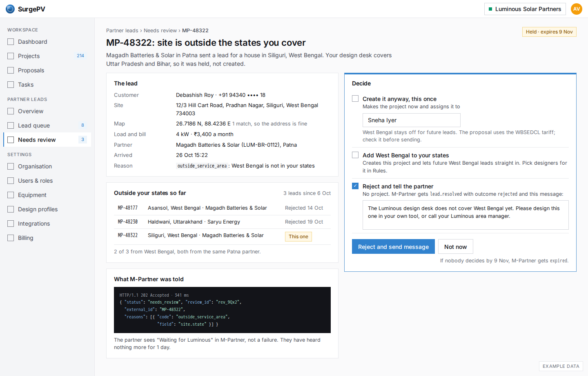Click the EXAMPLE DATA label
Viewport: 588px width, 376px height.
pos(561,366)
